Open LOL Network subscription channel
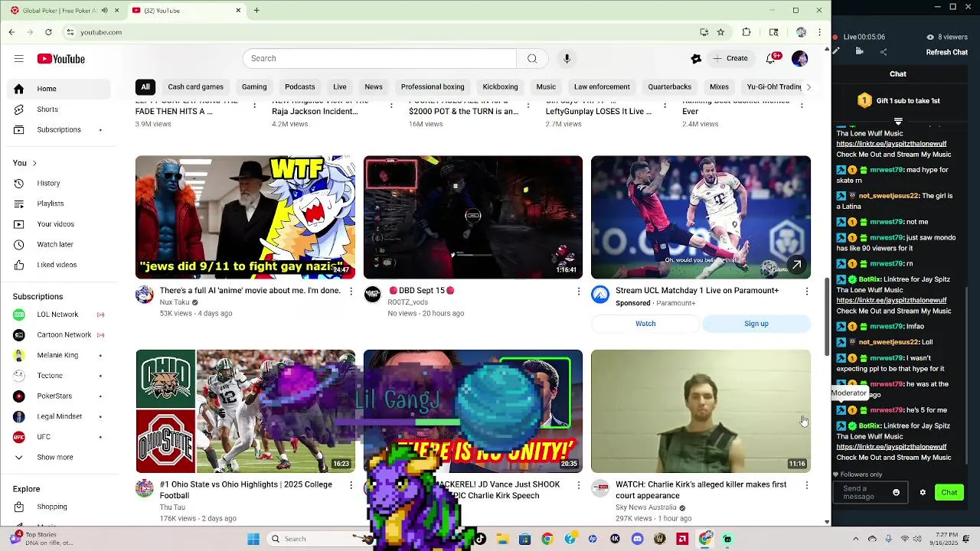This screenshot has width=980, height=551. coord(57,315)
